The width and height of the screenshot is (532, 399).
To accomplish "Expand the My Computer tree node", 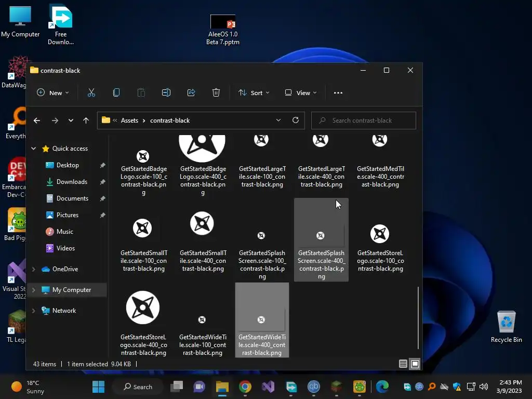I will 34,290.
